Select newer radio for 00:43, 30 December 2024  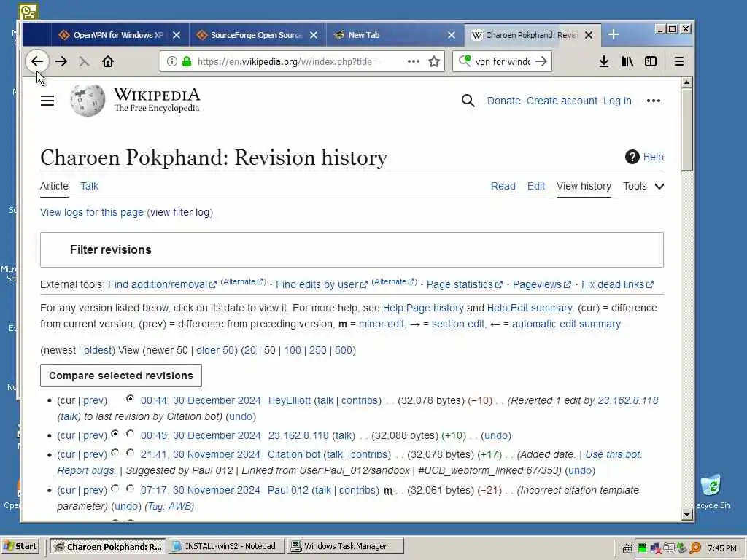130,433
